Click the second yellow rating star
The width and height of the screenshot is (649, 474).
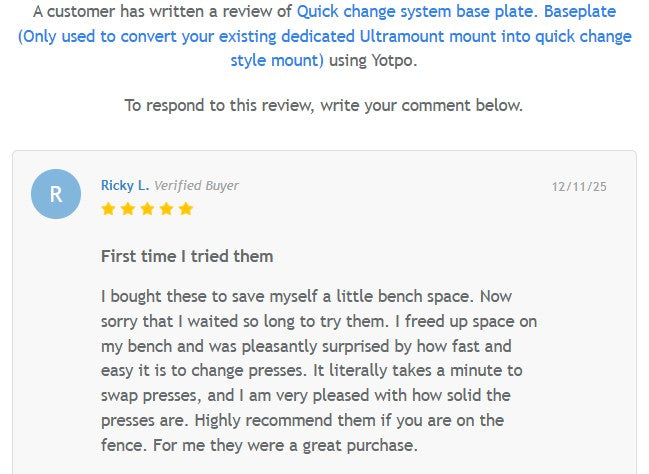[x=127, y=209]
